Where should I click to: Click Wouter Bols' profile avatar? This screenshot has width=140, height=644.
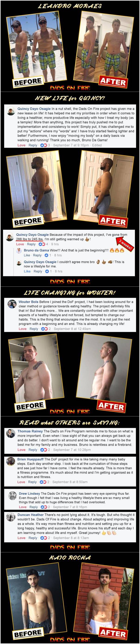tap(12, 304)
